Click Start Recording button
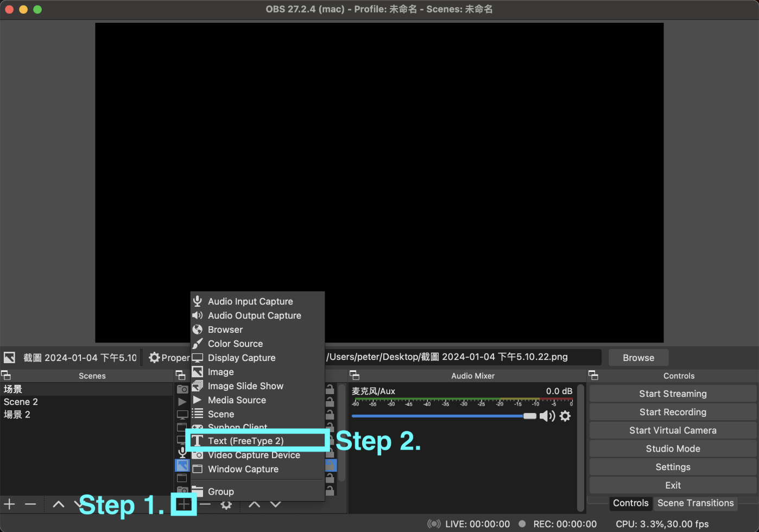The height and width of the screenshot is (532, 759). pos(673,412)
